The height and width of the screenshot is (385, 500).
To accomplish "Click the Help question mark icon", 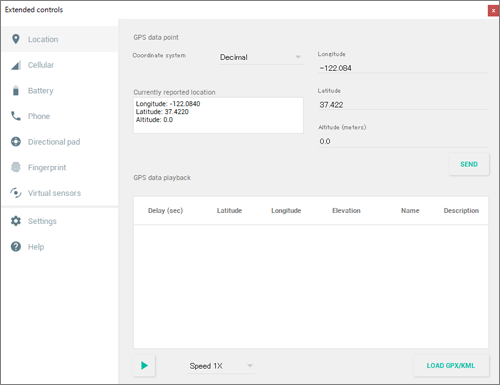I will (16, 247).
